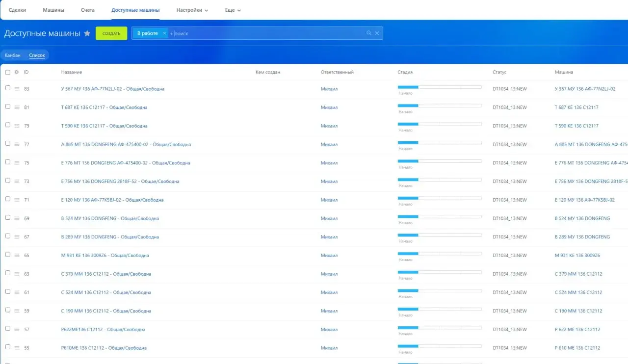The height and width of the screenshot is (364, 628).
Task: Check the box for row ID 57
Action: tap(7, 328)
